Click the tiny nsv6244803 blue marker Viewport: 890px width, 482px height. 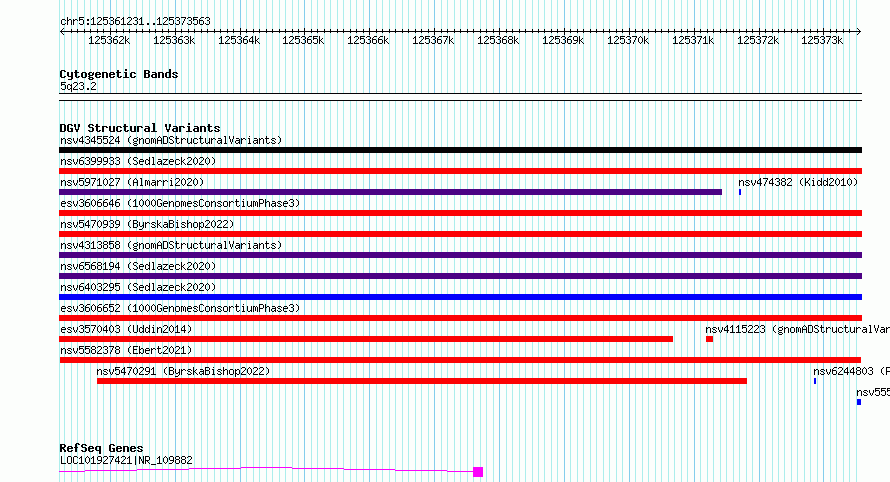pyautogui.click(x=815, y=381)
